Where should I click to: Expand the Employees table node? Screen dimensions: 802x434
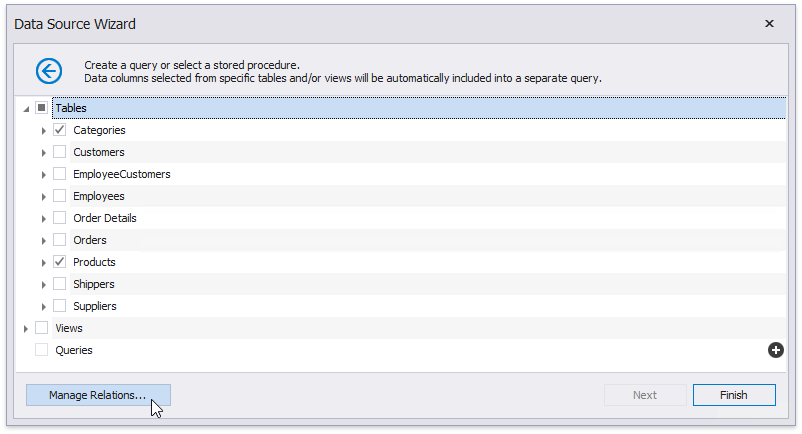pos(44,196)
